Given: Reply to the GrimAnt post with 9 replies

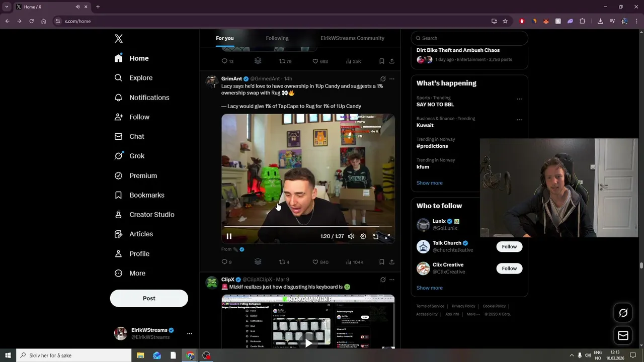Looking at the screenshot, I should point(226,262).
